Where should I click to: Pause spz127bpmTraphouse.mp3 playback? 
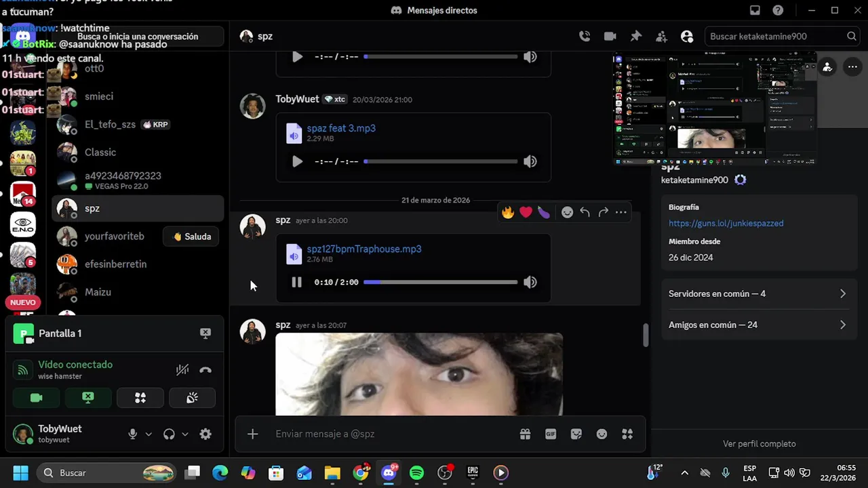point(296,282)
